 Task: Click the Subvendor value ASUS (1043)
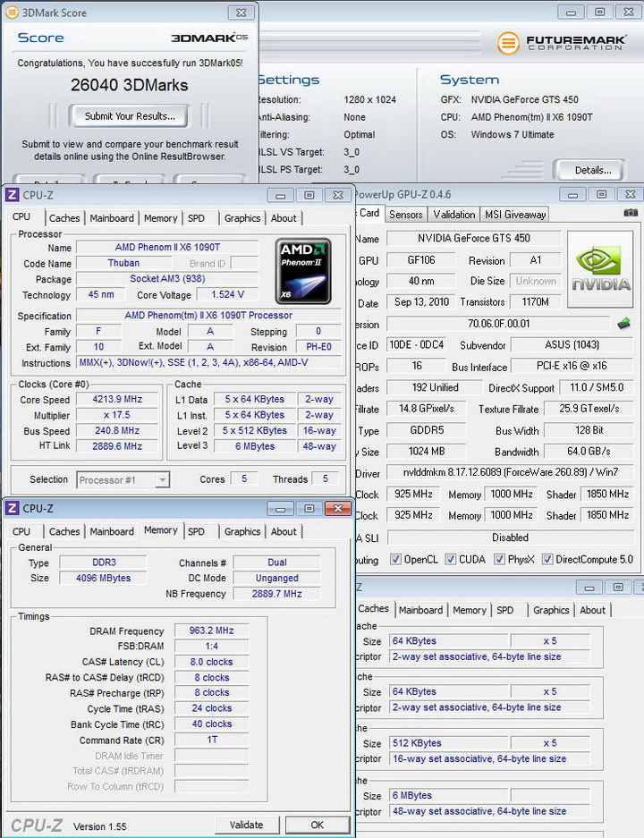(x=572, y=344)
